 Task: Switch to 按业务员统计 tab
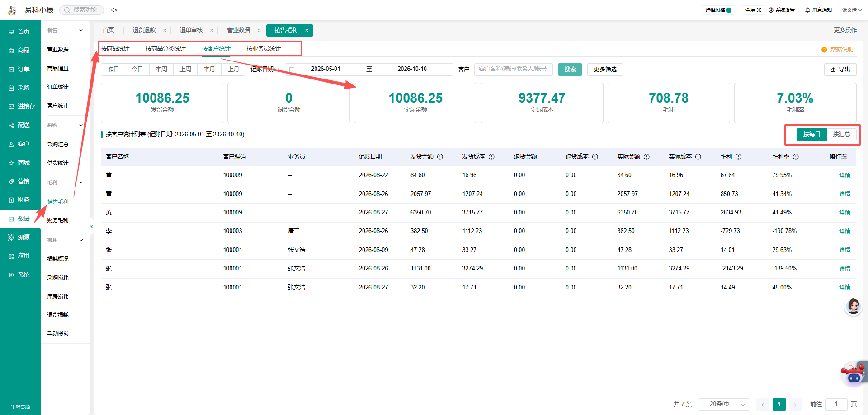pos(264,48)
